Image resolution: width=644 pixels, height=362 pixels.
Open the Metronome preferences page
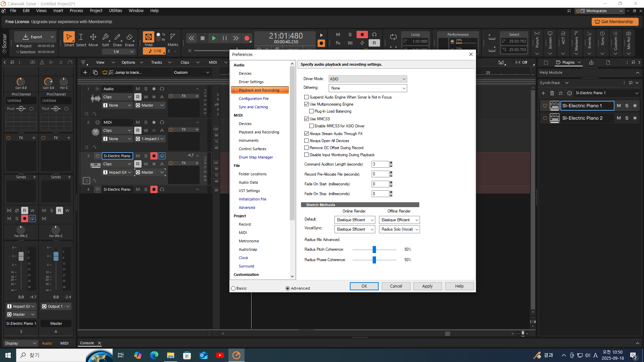249,241
